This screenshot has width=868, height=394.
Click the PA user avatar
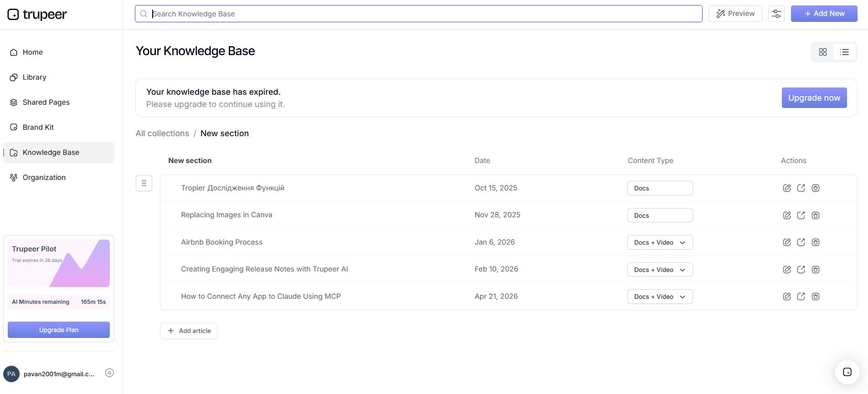click(x=11, y=374)
